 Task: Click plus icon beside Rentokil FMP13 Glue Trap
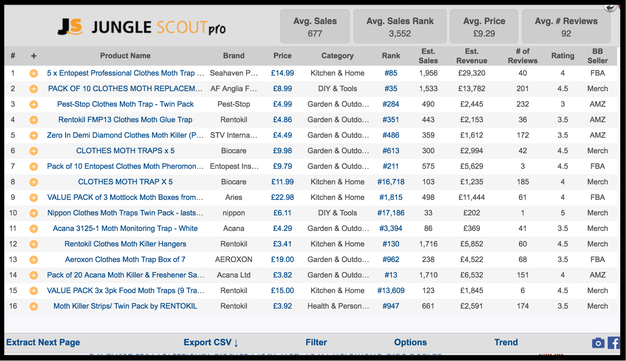34,120
